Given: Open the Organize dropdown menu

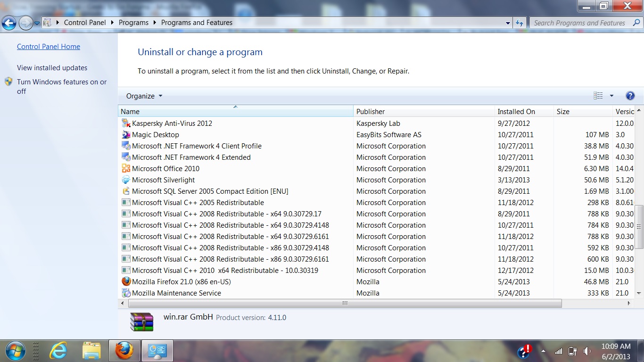Looking at the screenshot, I should [144, 96].
